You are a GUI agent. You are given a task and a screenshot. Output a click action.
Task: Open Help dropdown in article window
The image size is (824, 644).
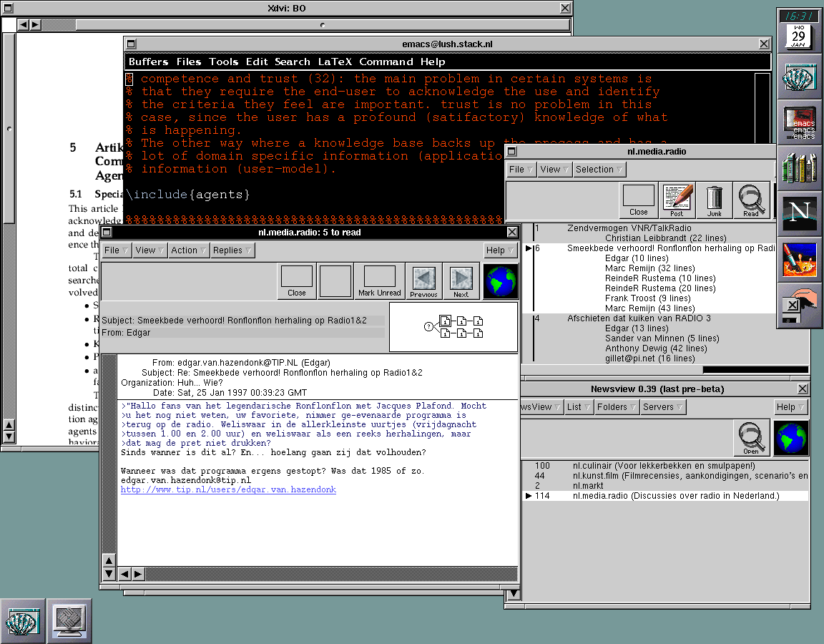(x=500, y=250)
